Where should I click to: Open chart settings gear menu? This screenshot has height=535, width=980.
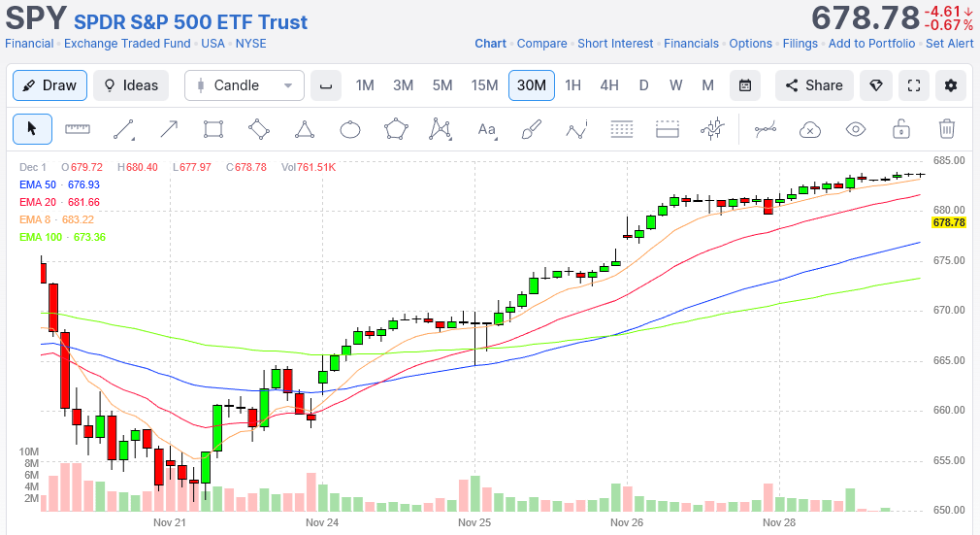click(x=951, y=85)
